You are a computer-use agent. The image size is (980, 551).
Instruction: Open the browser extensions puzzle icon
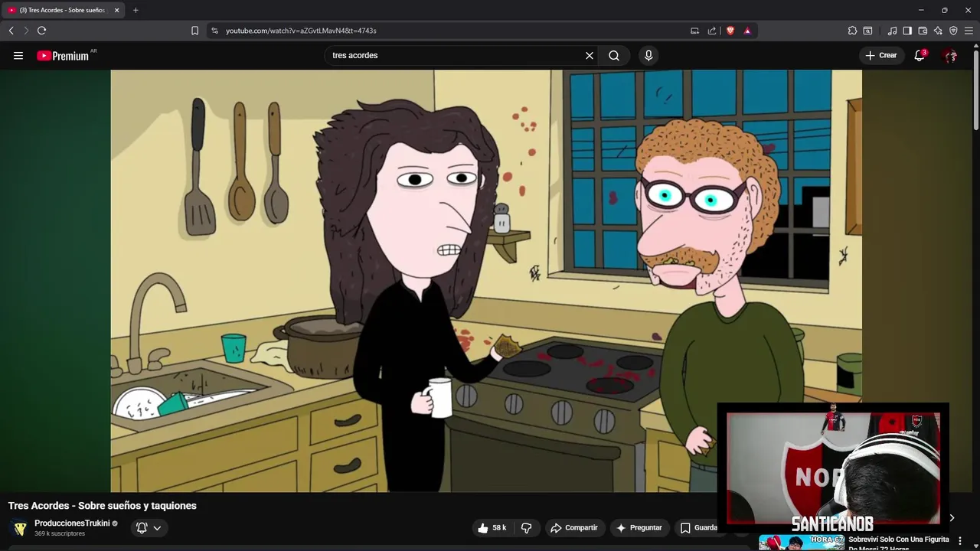852,31
